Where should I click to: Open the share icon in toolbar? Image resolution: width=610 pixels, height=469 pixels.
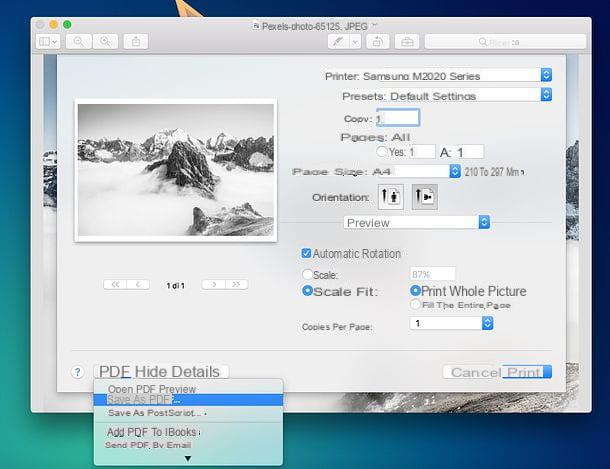[136, 41]
